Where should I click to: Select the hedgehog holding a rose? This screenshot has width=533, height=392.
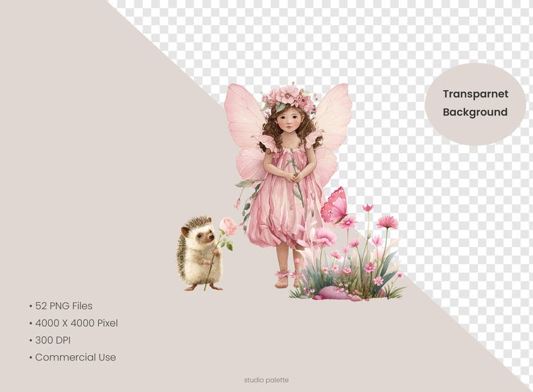(x=206, y=254)
